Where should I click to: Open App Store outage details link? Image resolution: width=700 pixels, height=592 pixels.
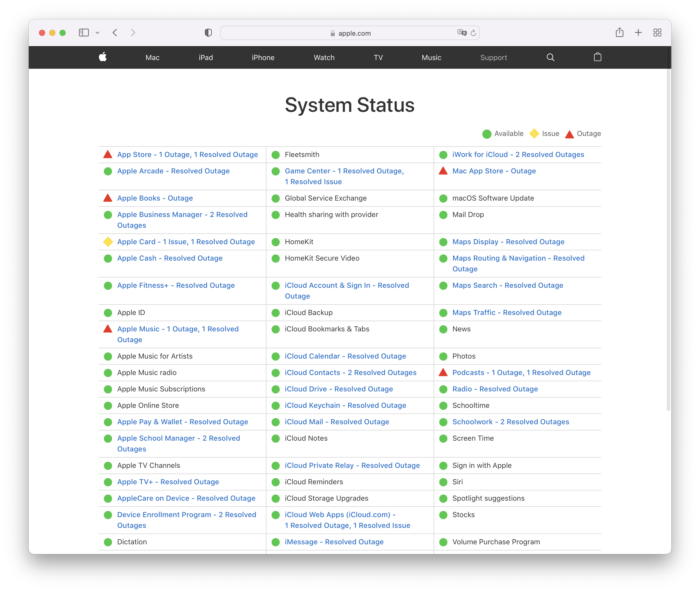(x=187, y=154)
